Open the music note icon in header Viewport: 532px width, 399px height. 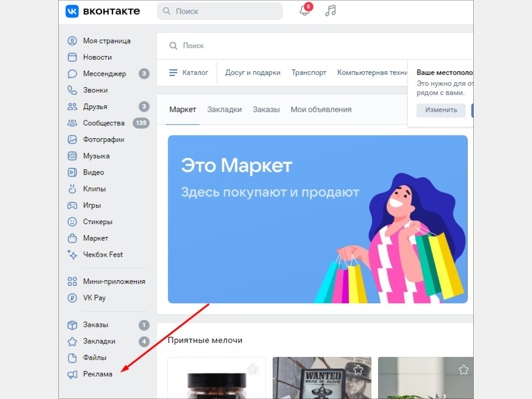(330, 11)
